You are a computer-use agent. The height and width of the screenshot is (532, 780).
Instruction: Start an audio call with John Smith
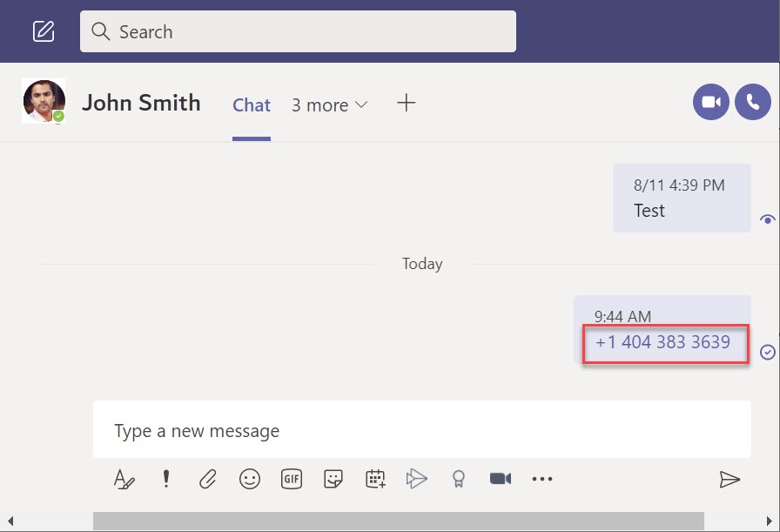pos(752,103)
